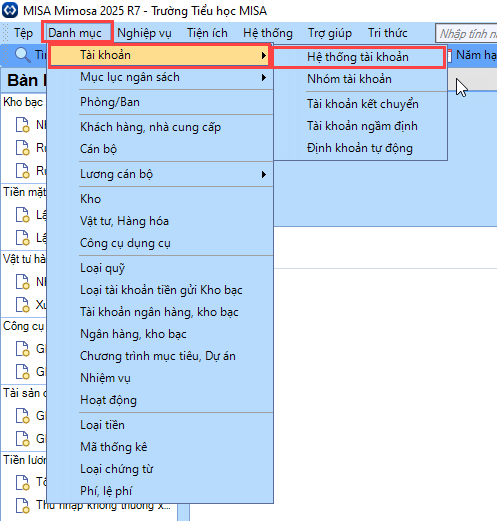This screenshot has width=497, height=521.
Task: Select Hệ thống tài khoản
Action: coord(359,57)
